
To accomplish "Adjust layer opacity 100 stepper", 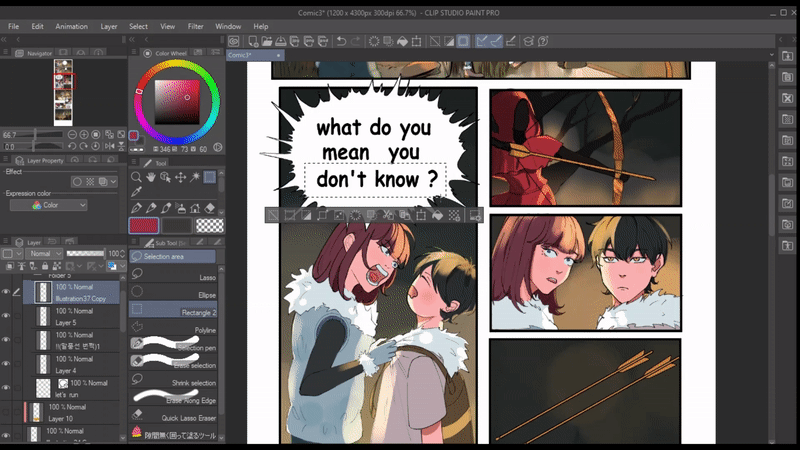I will pos(122,254).
